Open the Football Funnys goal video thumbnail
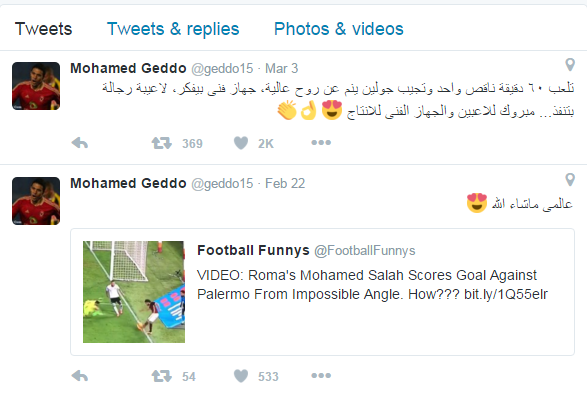 (134, 292)
